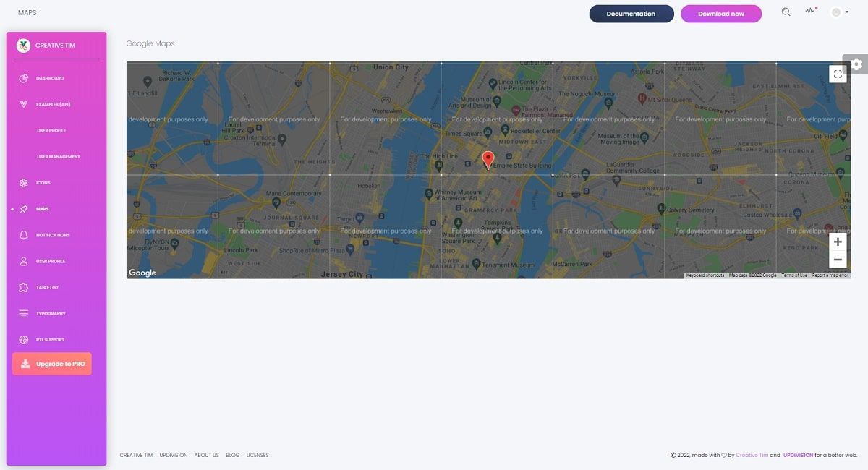Click the Times Square map label
Image resolution: width=868 pixels, height=470 pixels.
[x=464, y=134]
